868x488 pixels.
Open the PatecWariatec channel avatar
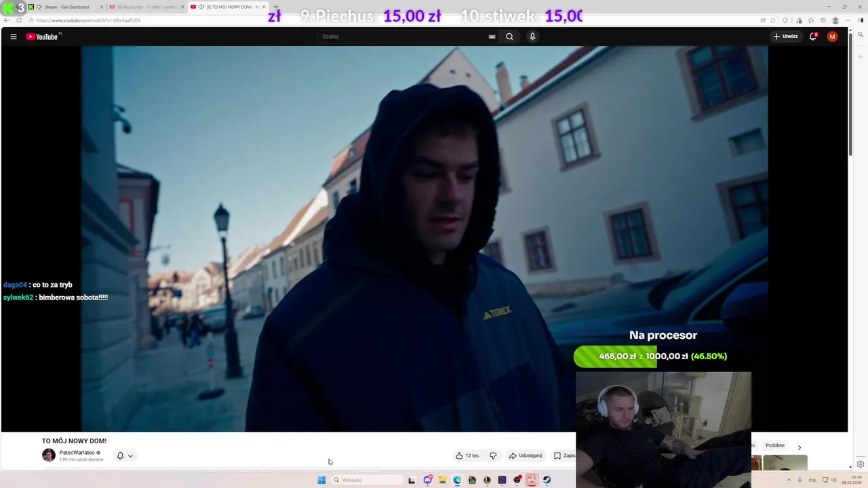(49, 455)
